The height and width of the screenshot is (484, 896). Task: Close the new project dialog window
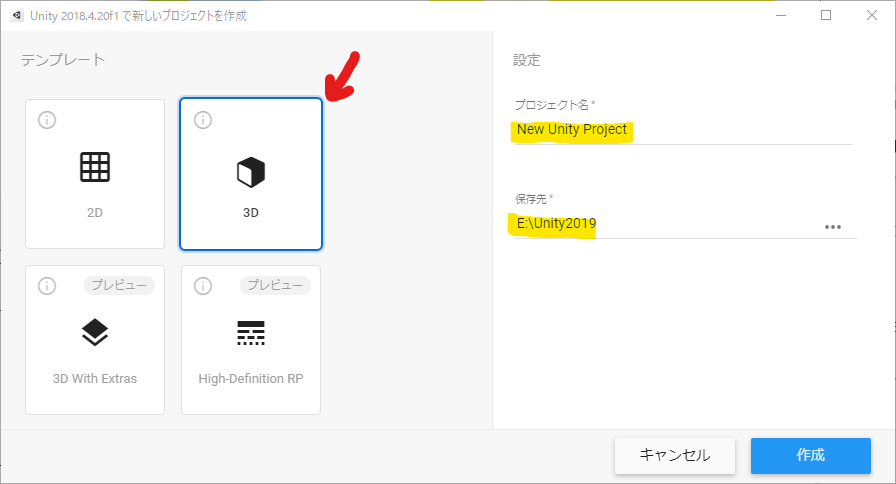pos(872,15)
